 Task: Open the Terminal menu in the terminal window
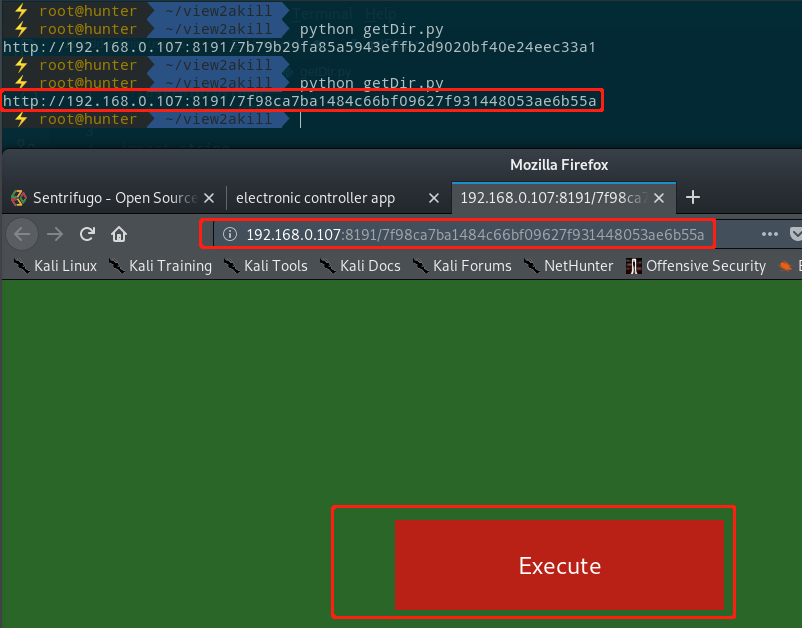point(323,14)
